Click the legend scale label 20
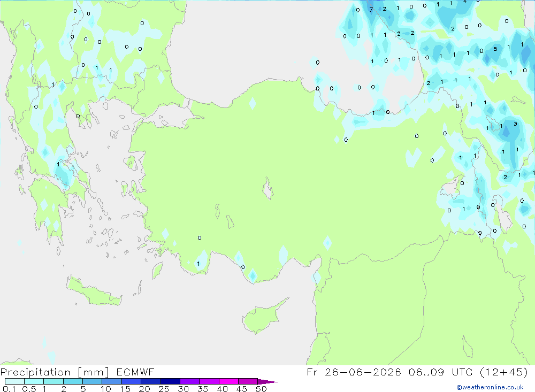535x392 pixels. [144, 389]
